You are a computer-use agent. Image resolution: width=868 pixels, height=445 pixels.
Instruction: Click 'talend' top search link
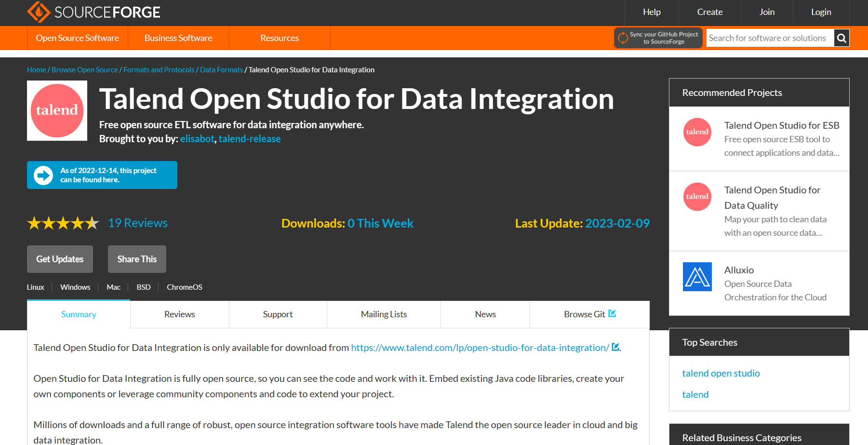695,394
